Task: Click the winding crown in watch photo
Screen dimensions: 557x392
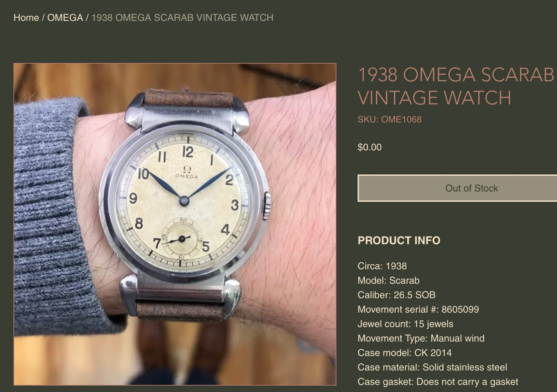Action: [x=267, y=206]
